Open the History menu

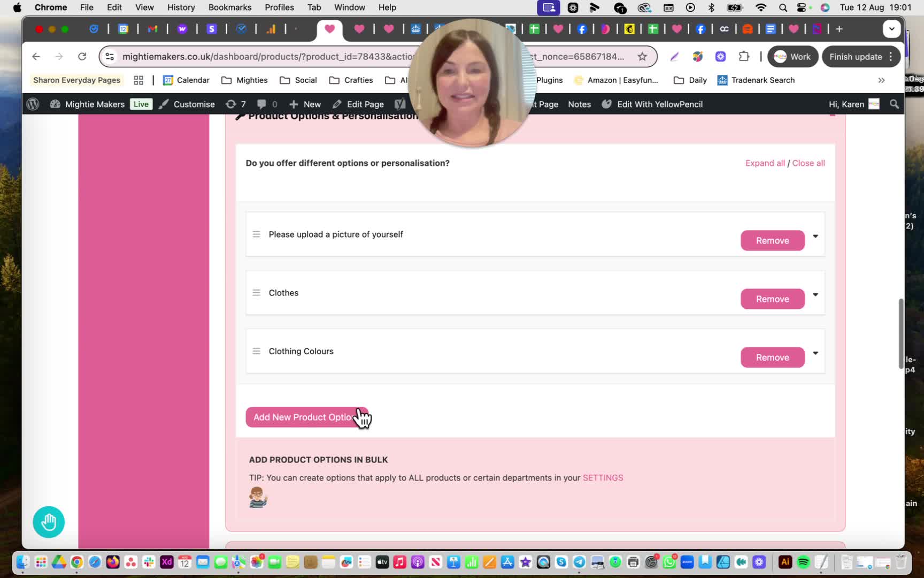181,7
